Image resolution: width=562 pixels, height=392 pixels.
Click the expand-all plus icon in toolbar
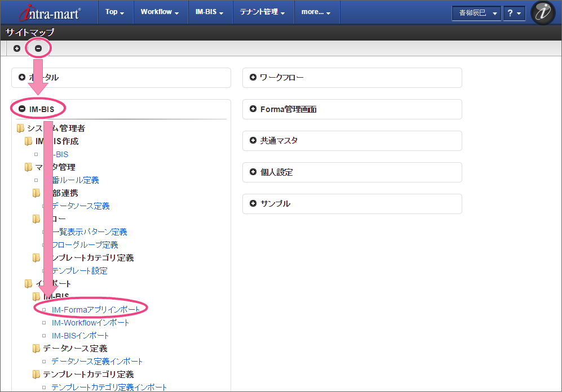(17, 48)
